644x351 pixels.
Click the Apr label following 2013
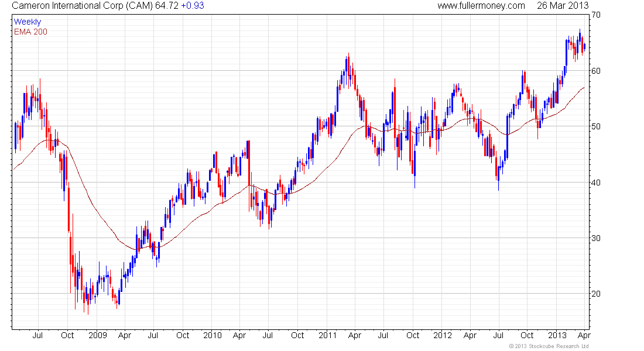[584, 335]
